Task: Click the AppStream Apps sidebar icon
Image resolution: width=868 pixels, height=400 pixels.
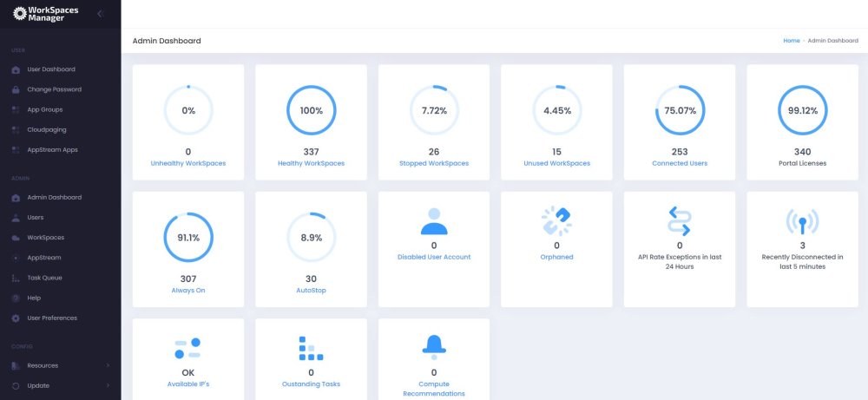Action: coord(16,150)
